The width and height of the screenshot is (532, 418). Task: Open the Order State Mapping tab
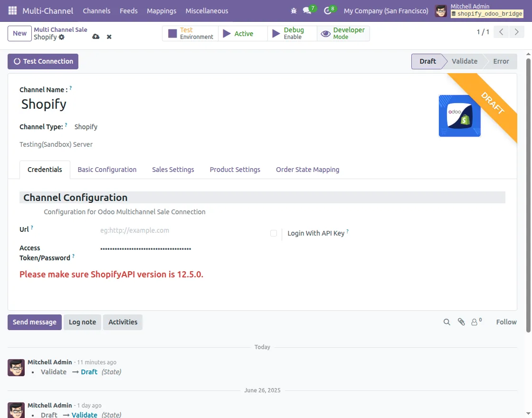pos(307,170)
